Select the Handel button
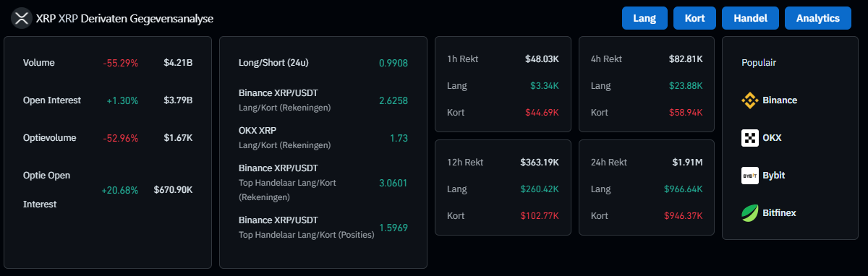868x276 pixels. pyautogui.click(x=750, y=18)
